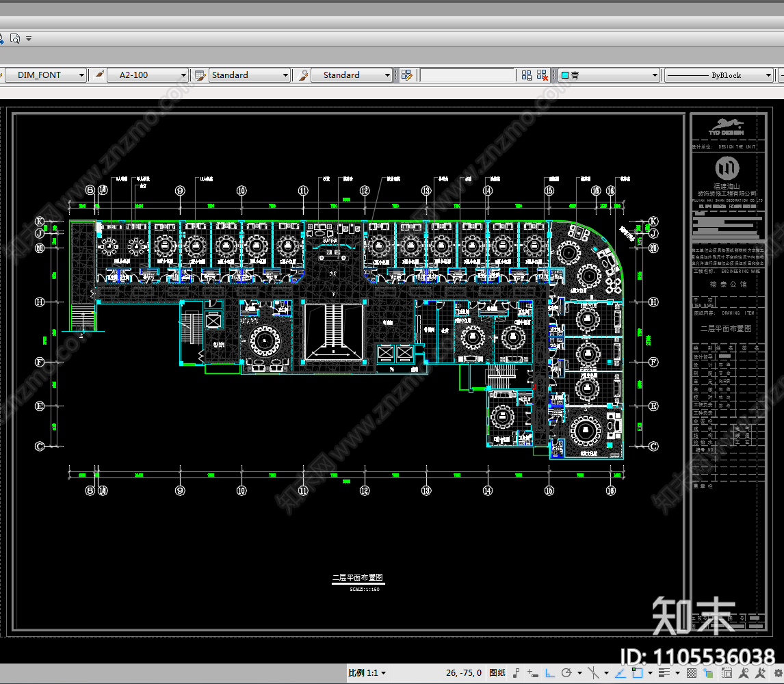
Task: Click the 福建海山 company name text
Action: pos(727,186)
